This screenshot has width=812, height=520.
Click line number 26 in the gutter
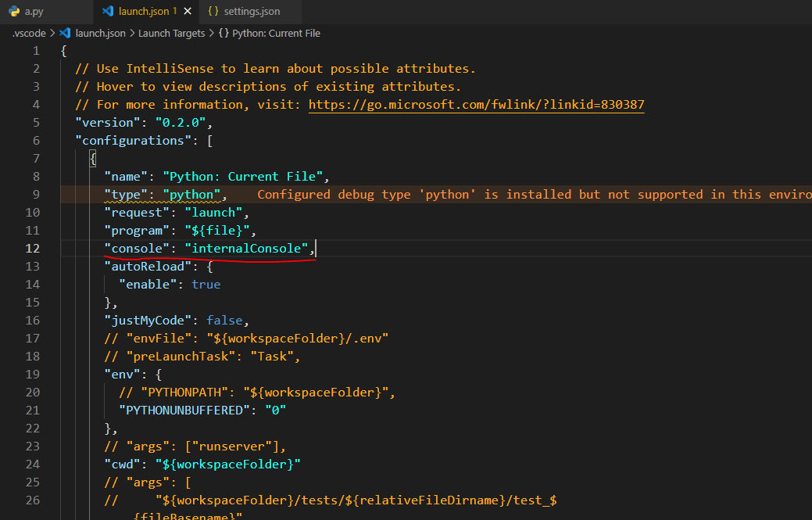(x=33, y=500)
